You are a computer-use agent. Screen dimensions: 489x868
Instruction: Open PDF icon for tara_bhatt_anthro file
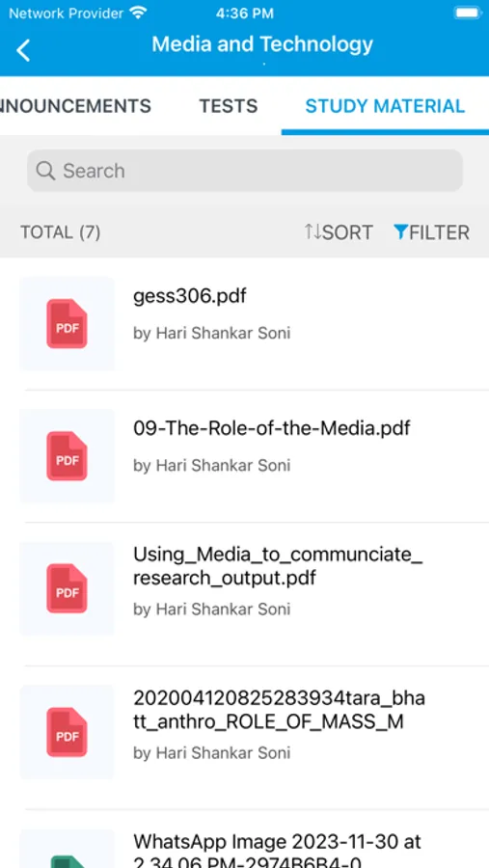[x=67, y=732]
